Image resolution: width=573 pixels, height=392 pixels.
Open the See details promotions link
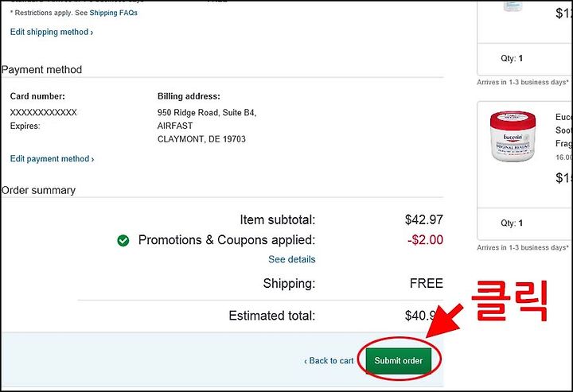(291, 259)
